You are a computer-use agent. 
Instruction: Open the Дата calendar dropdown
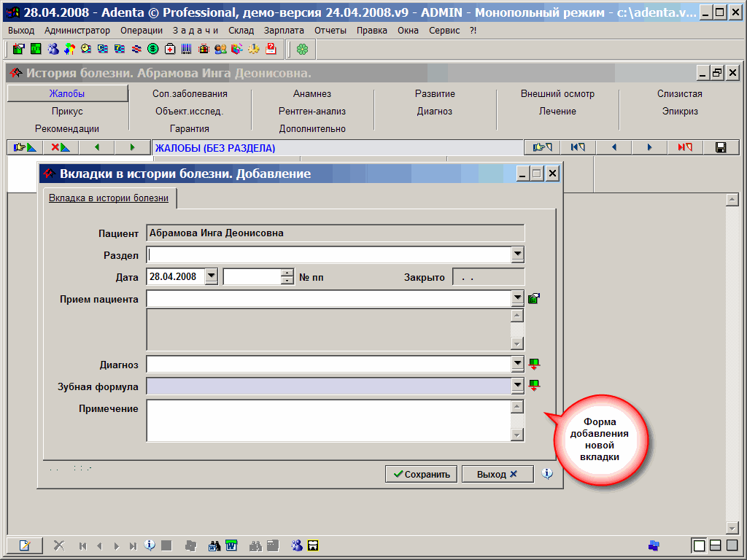click(211, 277)
